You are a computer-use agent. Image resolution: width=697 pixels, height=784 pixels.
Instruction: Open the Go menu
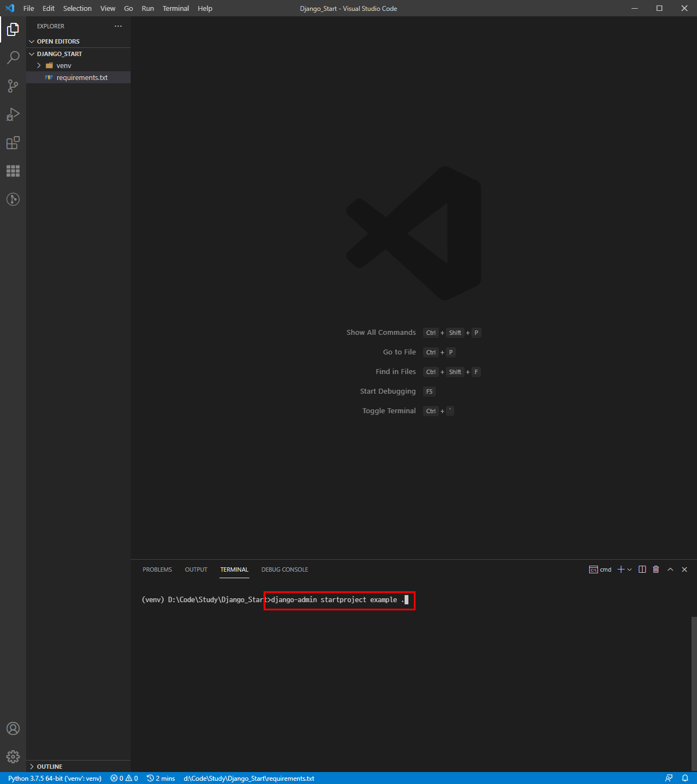click(x=129, y=8)
